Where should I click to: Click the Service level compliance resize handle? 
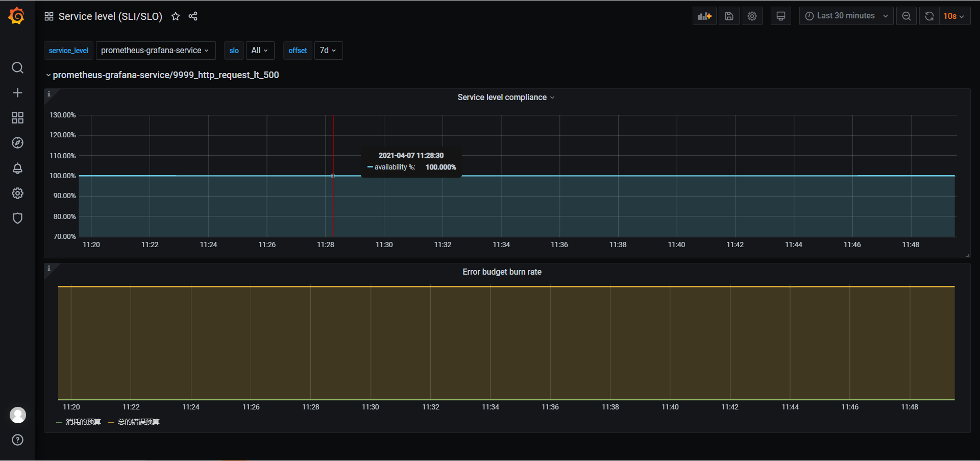tap(968, 255)
